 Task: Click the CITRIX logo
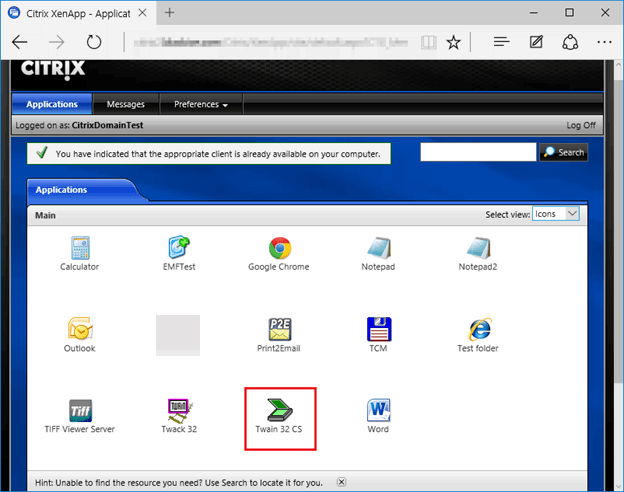click(53, 70)
